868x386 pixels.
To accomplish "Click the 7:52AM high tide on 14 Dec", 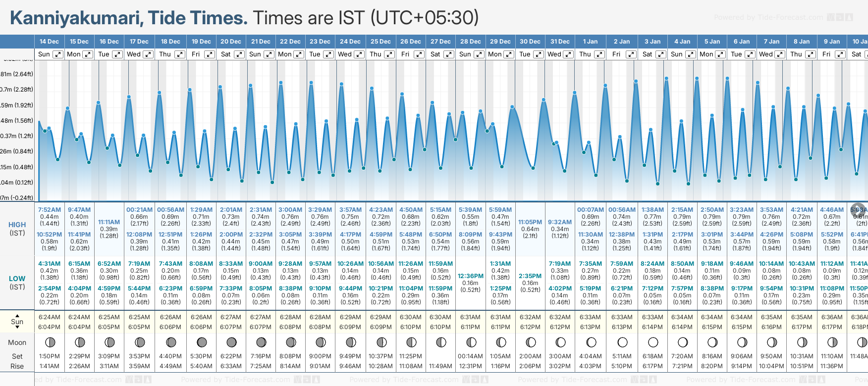I will click(50, 210).
